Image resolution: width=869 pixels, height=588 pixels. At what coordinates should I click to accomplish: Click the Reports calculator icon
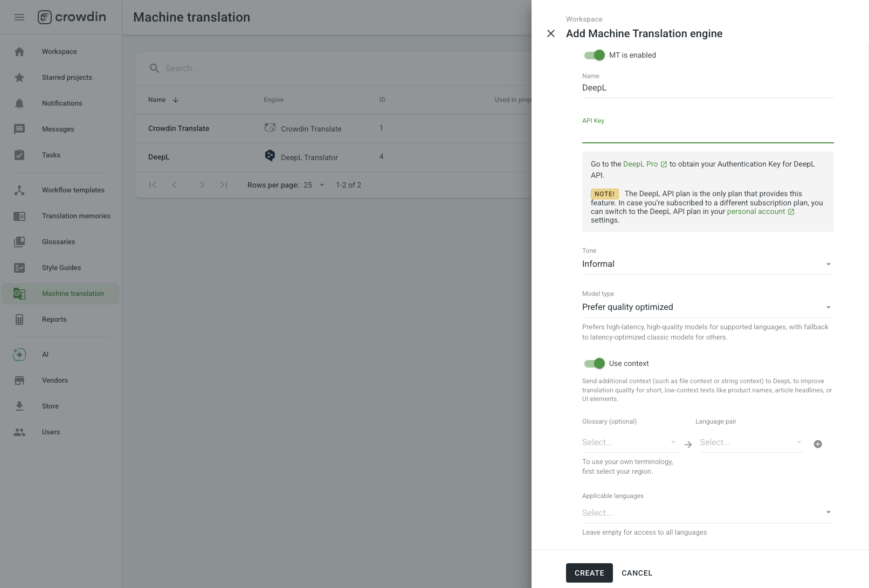pyautogui.click(x=19, y=320)
